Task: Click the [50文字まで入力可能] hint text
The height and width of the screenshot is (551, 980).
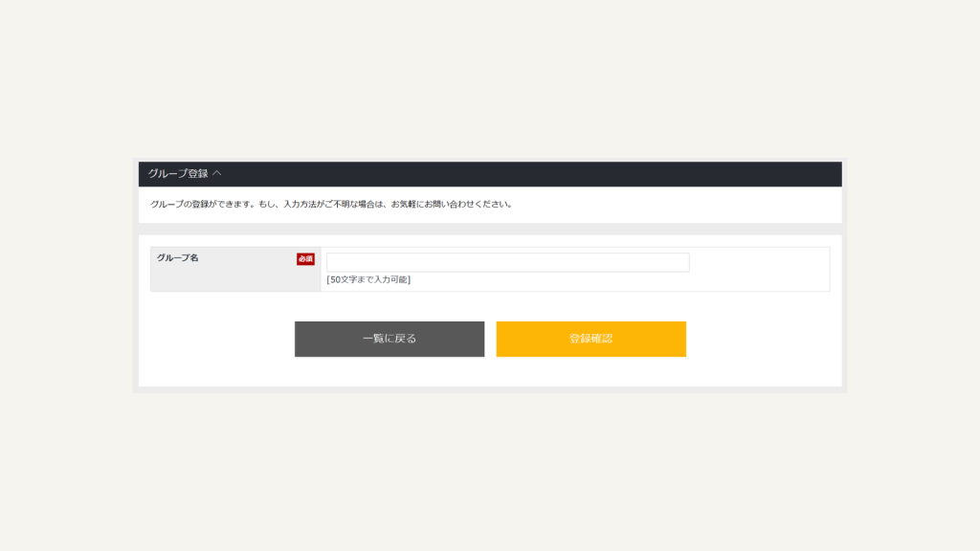Action: pos(368,280)
